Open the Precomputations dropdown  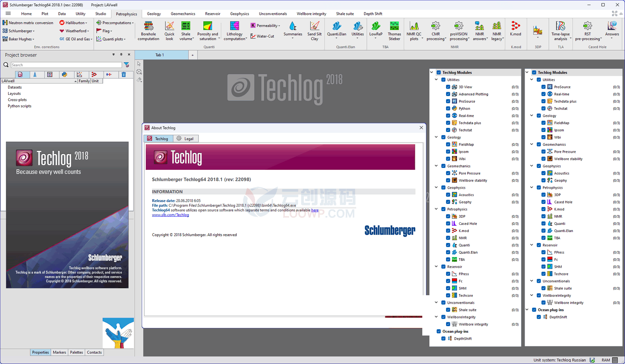[x=115, y=23]
